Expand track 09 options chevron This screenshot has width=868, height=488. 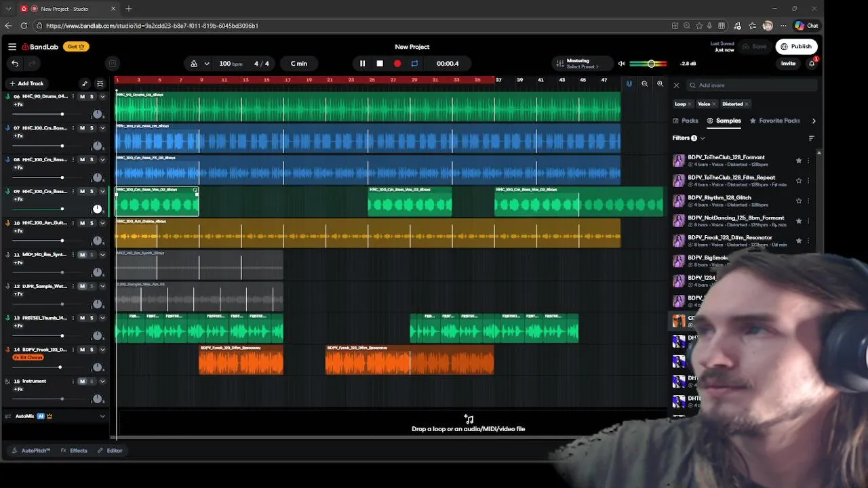102,191
